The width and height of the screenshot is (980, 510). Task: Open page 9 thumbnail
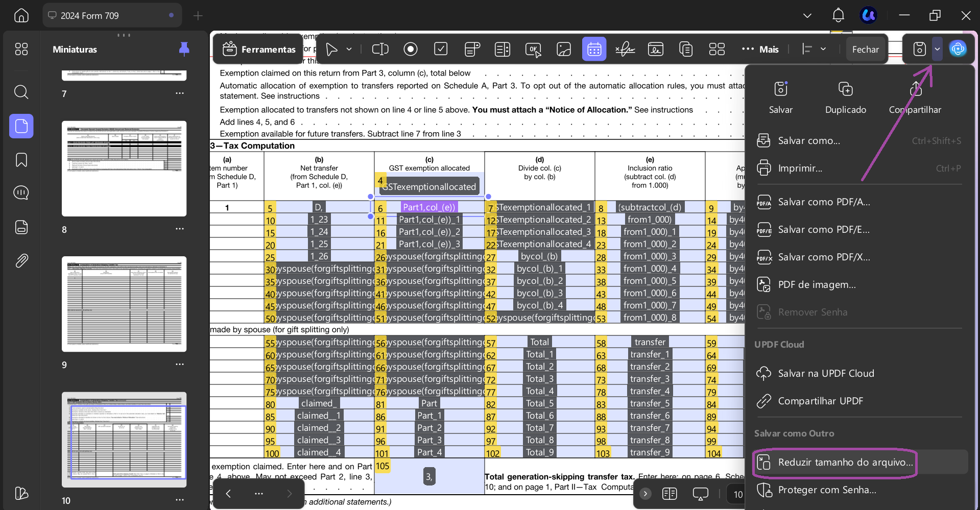tap(124, 304)
